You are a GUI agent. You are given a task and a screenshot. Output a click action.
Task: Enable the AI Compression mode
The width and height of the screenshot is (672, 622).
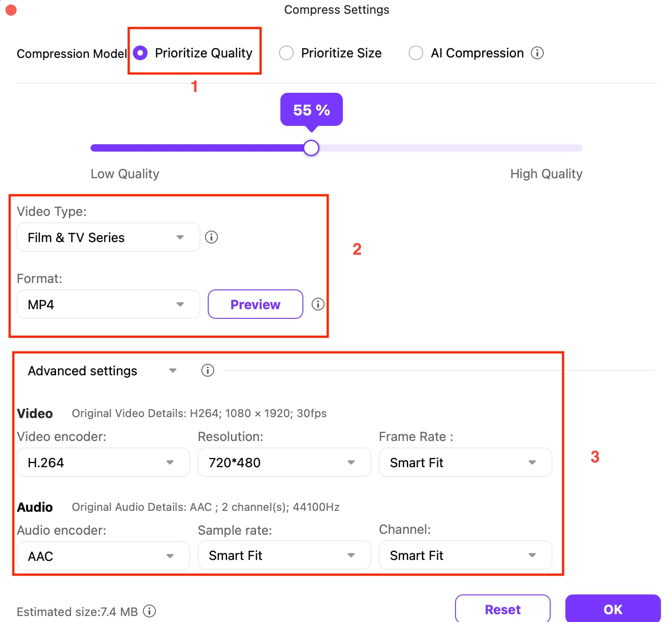pos(416,53)
